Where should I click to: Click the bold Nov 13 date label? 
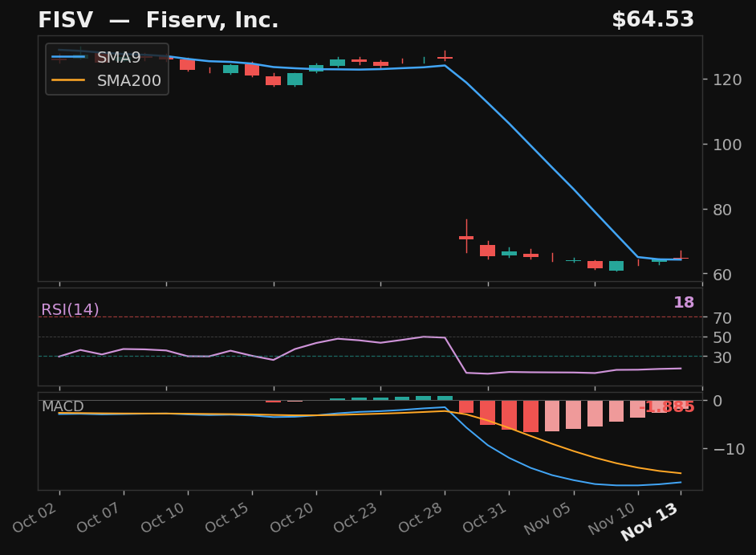[650, 521]
